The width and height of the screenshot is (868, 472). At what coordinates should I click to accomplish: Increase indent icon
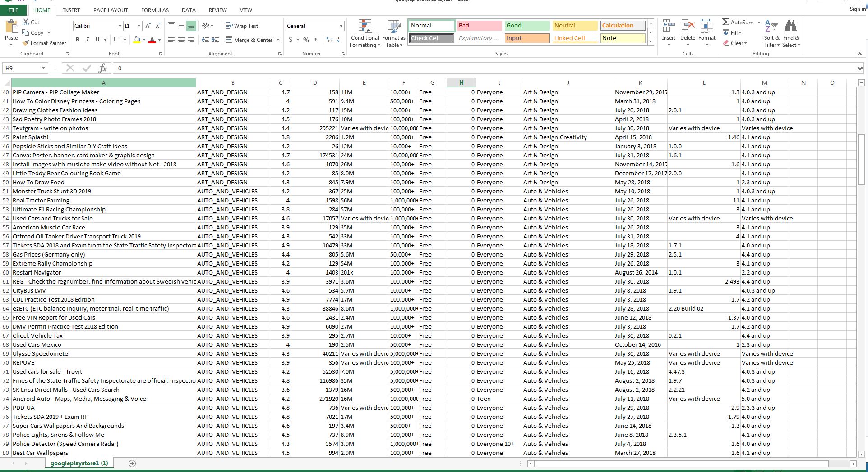215,40
